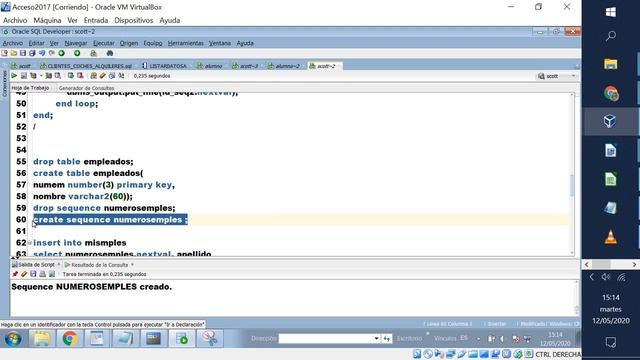Open the Origen menu in SQL Developer

point(129,43)
